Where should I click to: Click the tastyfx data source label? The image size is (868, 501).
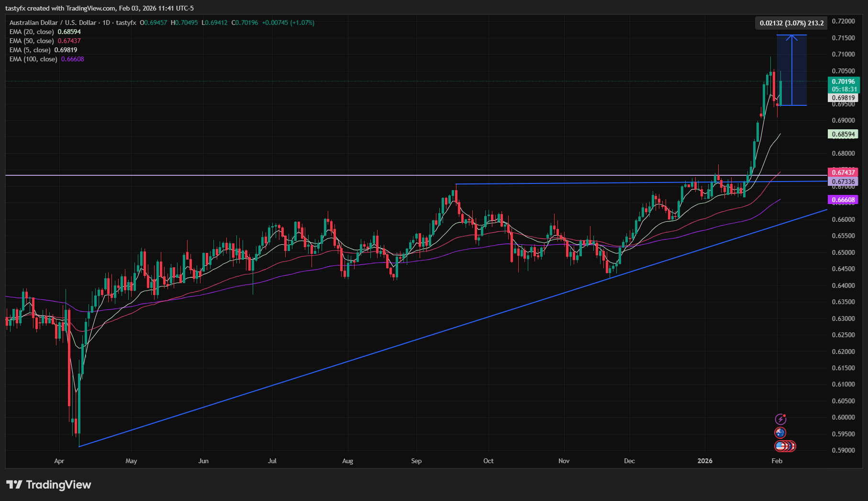(x=125, y=23)
